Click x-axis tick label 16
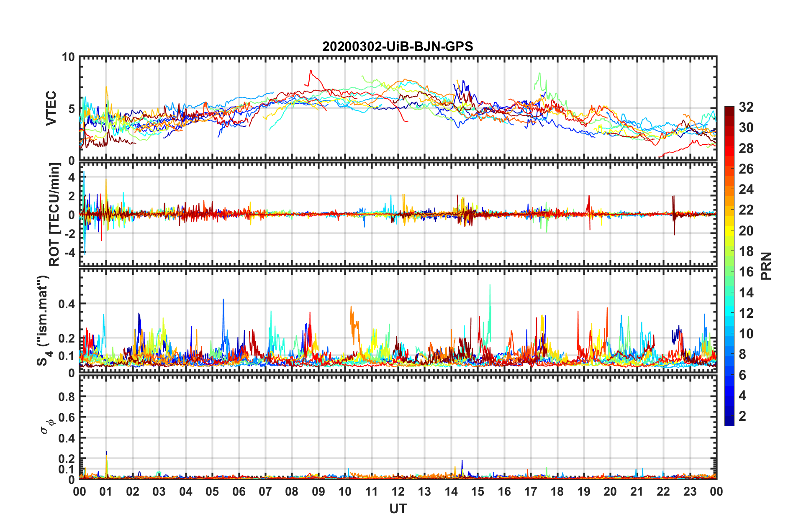The width and height of the screenshot is (796, 532). (x=504, y=491)
